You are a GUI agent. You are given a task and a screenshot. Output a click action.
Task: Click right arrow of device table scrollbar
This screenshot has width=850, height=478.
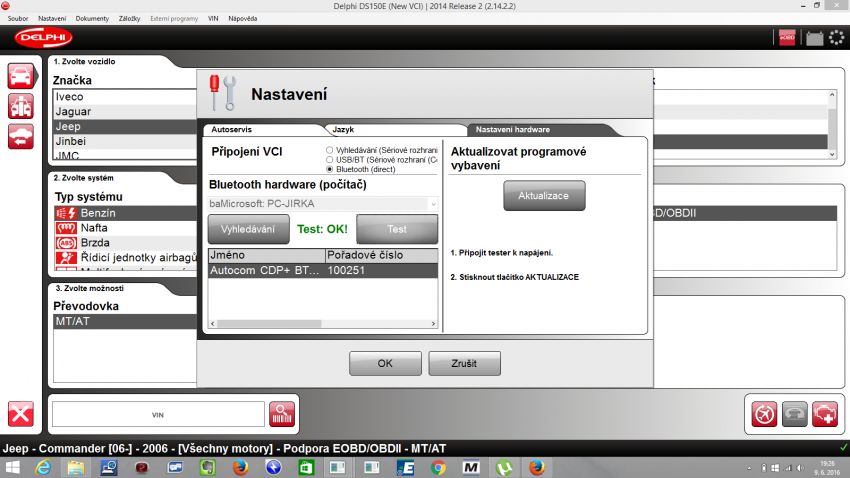(x=433, y=324)
